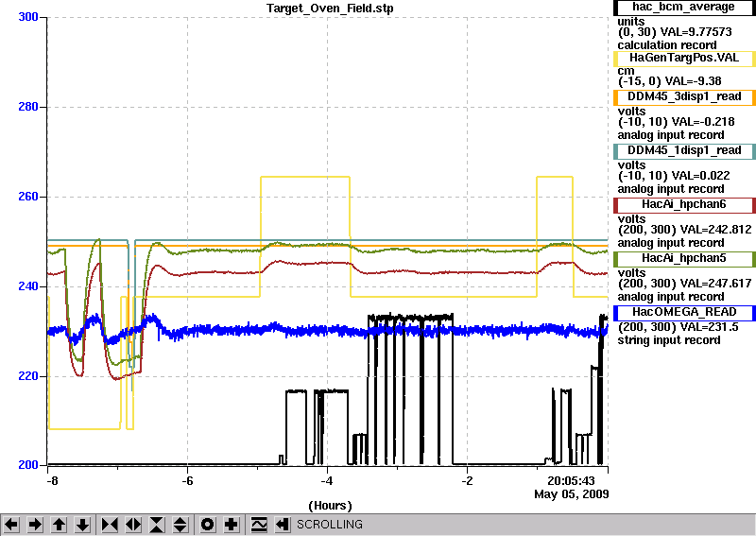Click the VAL=0.022 reading
Screen dimensions: 756x536
[701, 176]
